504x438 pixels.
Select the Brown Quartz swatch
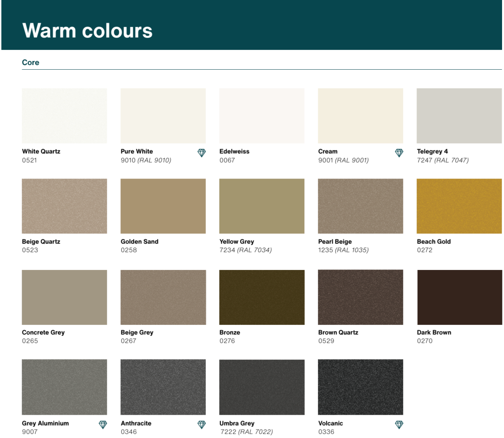pyautogui.click(x=360, y=297)
